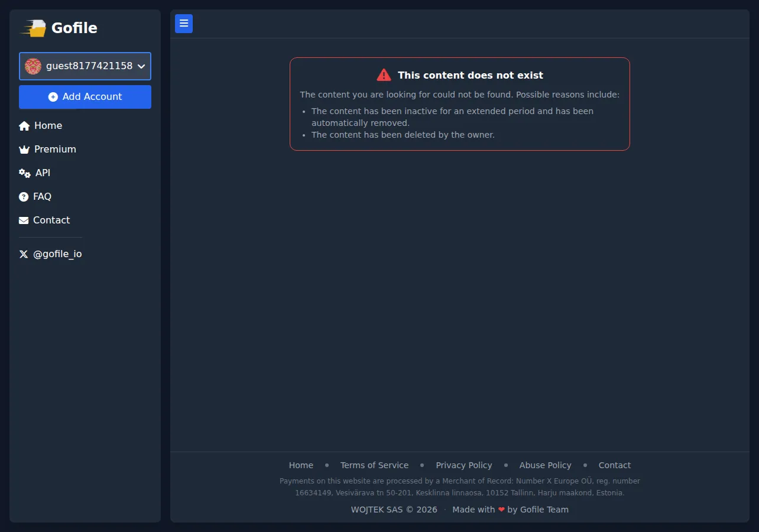Screen dimensions: 759x532
Task: Open the @gofile_io X profile link
Action: tap(50, 254)
